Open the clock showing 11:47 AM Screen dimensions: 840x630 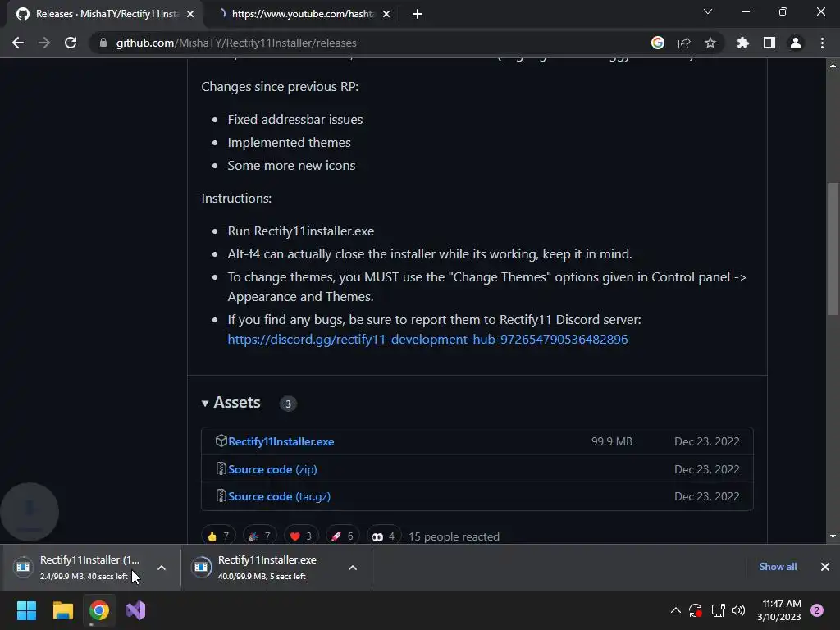779,610
